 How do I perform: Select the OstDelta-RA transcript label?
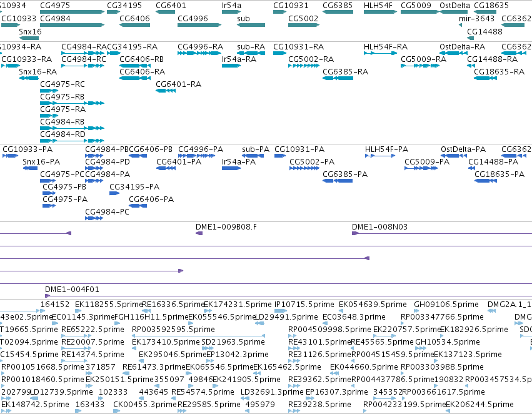coord(462,46)
